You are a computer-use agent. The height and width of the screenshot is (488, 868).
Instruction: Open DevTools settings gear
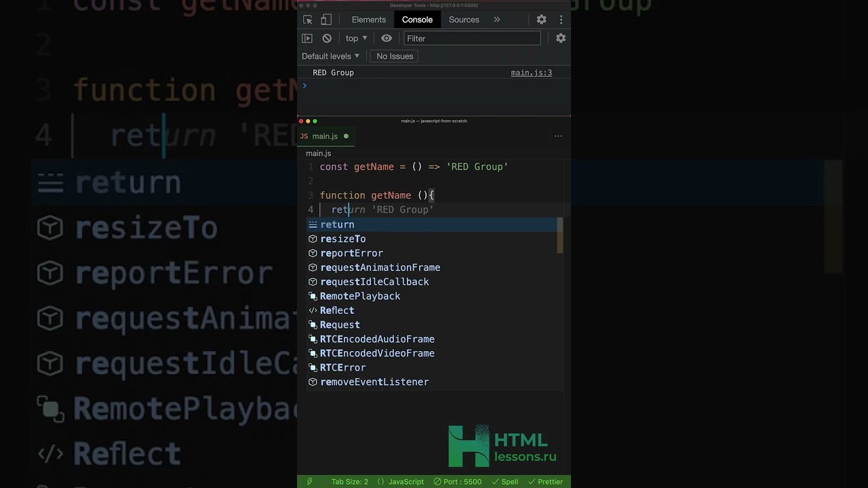542,20
